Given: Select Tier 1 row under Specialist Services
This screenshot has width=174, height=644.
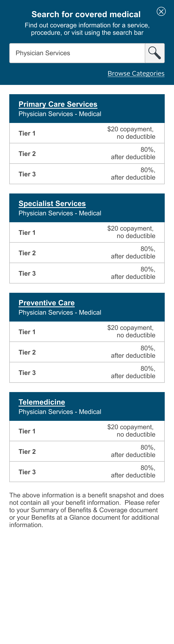Looking at the screenshot, I should [87, 232].
